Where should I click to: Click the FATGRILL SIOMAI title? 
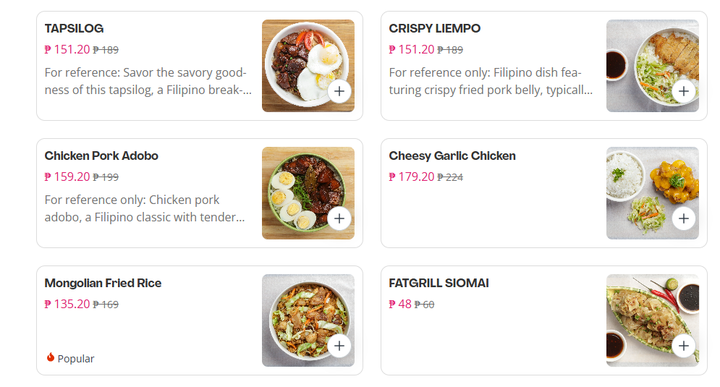tap(439, 283)
